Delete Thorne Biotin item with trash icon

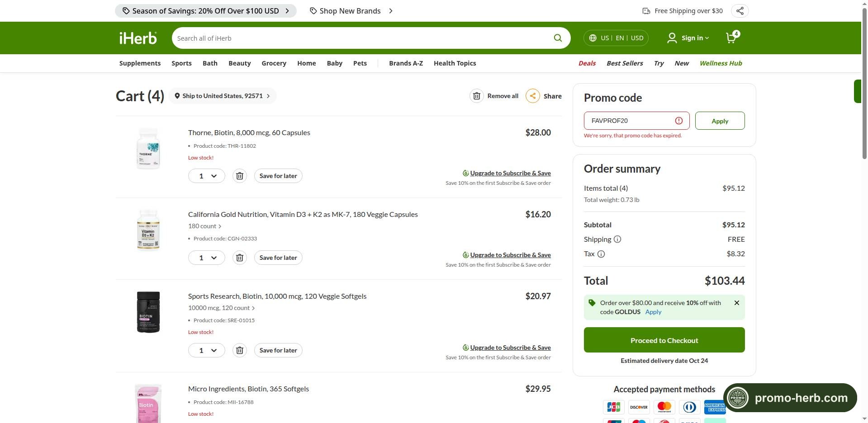(240, 176)
